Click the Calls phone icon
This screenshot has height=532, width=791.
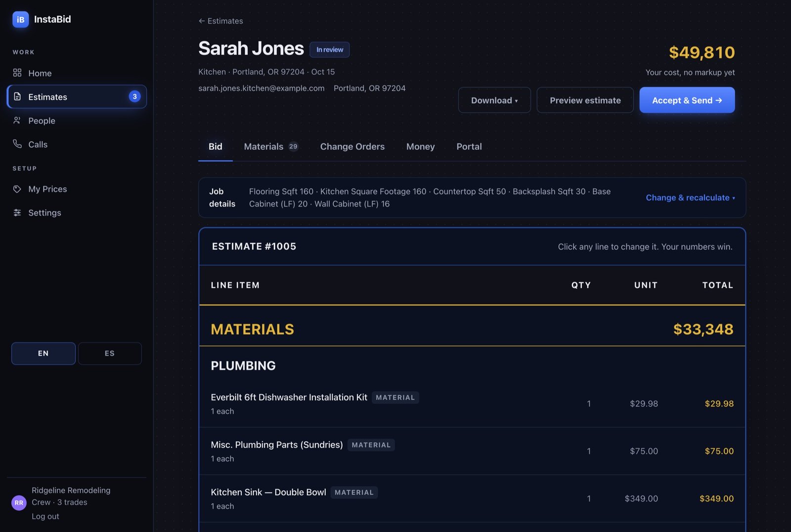(17, 144)
